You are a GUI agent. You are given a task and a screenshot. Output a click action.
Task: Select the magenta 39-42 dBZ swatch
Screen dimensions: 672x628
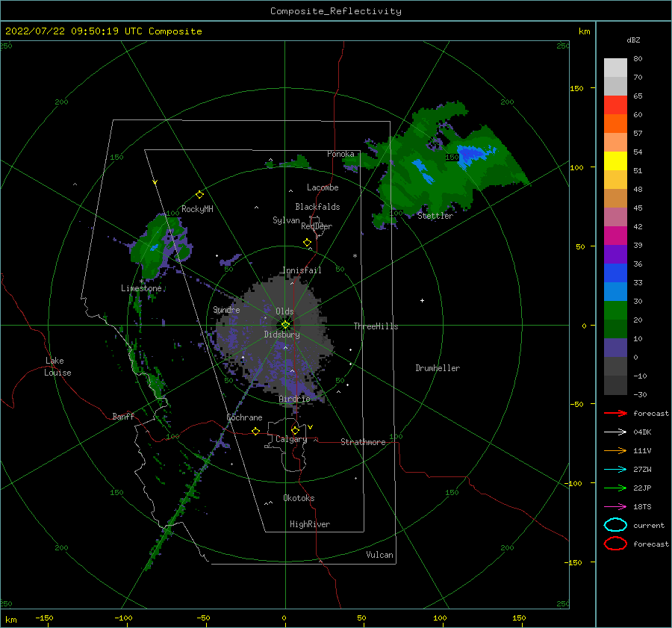click(x=615, y=236)
